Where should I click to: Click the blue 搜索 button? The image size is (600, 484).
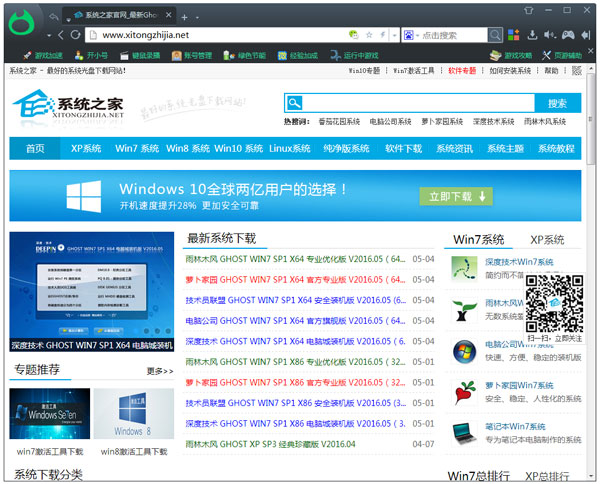[557, 103]
